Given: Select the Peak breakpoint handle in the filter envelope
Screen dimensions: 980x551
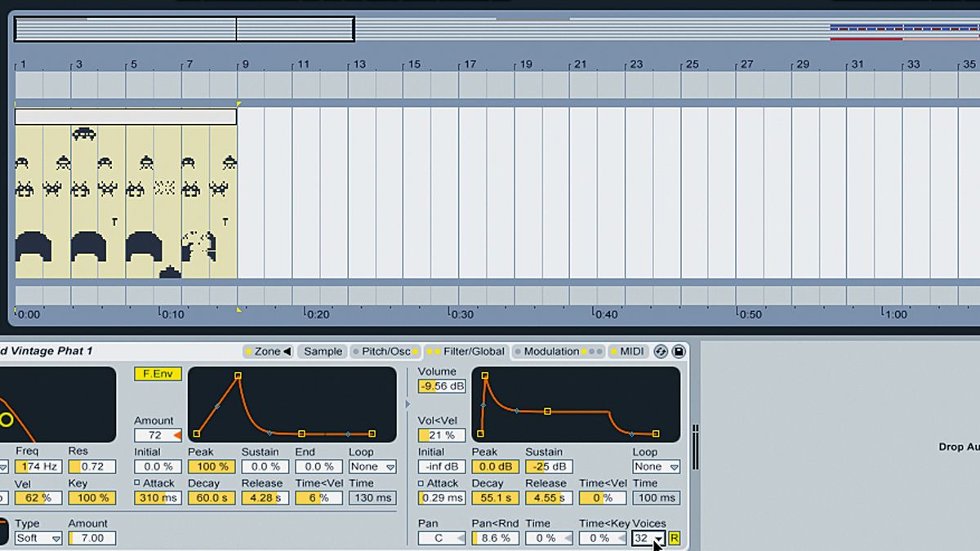Looking at the screenshot, I should click(238, 375).
